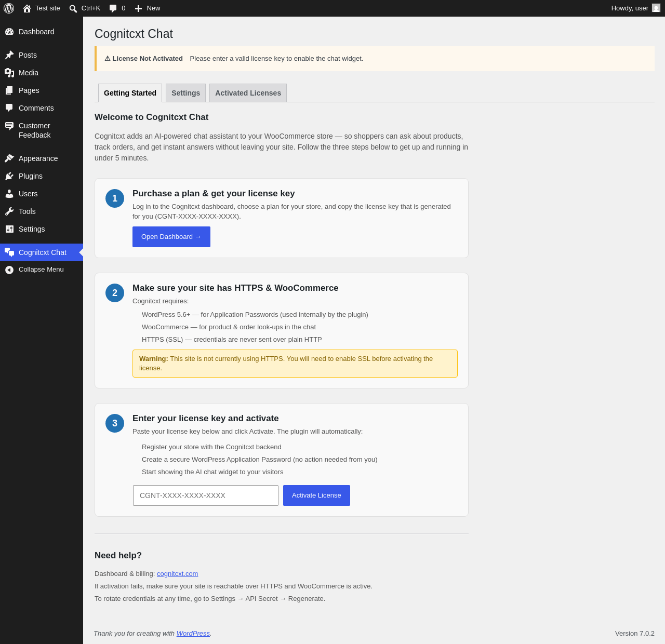Click "Enter your license key and activate" heading
The image size is (665, 644).
[x=206, y=419]
